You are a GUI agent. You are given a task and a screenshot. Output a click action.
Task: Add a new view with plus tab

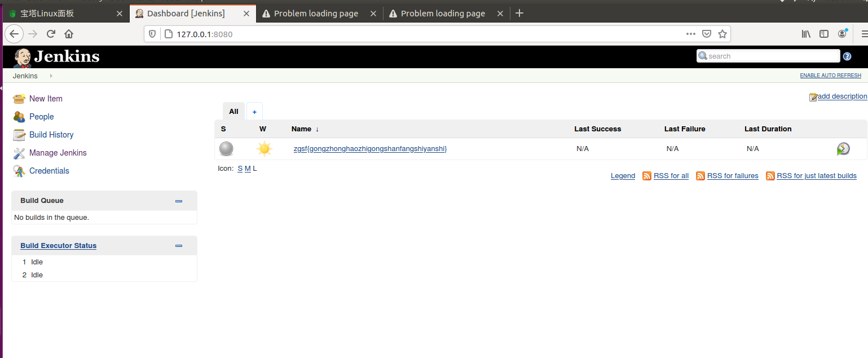coord(254,112)
